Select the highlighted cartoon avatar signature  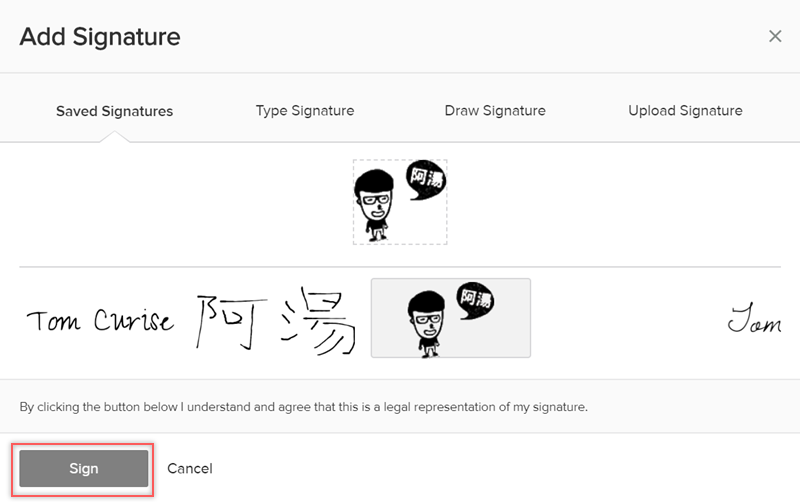[x=451, y=318]
